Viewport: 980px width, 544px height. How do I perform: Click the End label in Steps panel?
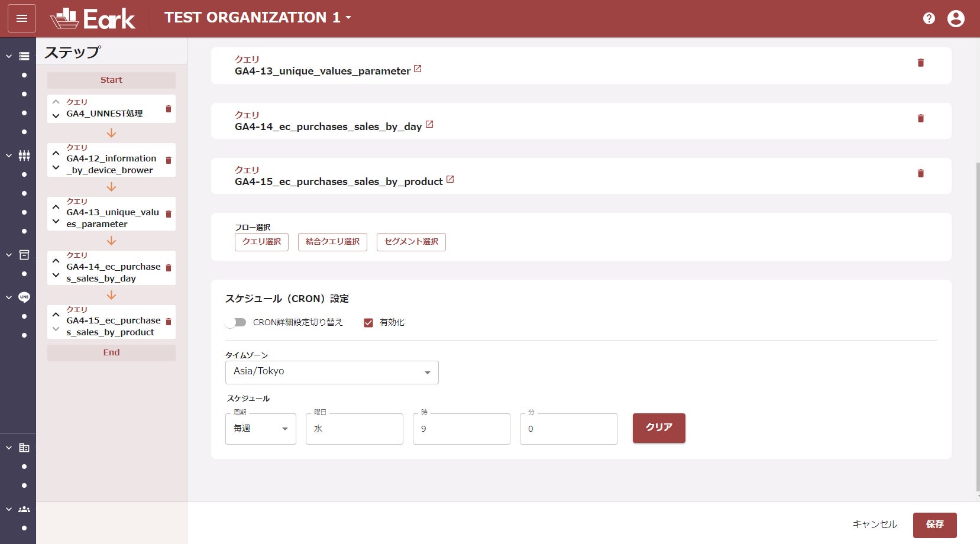point(111,352)
